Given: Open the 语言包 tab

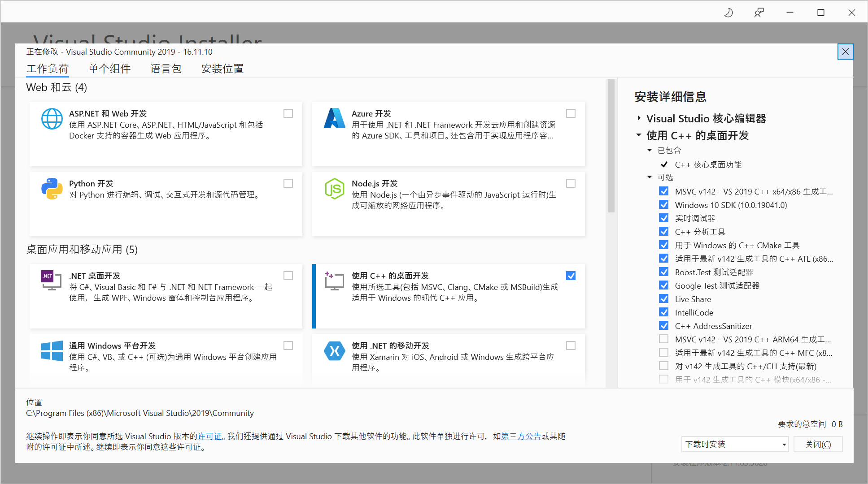Looking at the screenshot, I should (166, 68).
